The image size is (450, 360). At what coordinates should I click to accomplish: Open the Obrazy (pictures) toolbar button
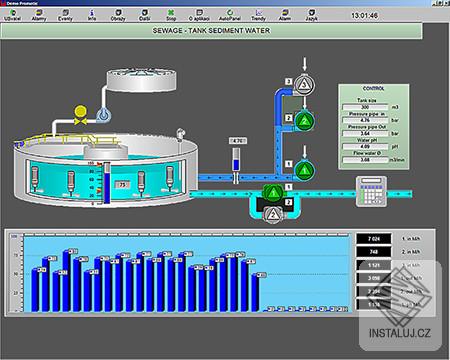click(118, 15)
